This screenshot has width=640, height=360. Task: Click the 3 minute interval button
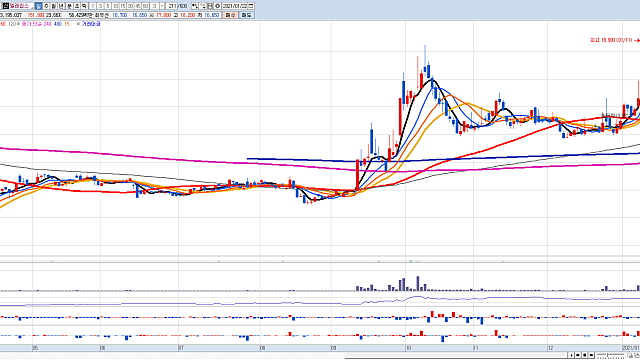(x=100, y=6)
